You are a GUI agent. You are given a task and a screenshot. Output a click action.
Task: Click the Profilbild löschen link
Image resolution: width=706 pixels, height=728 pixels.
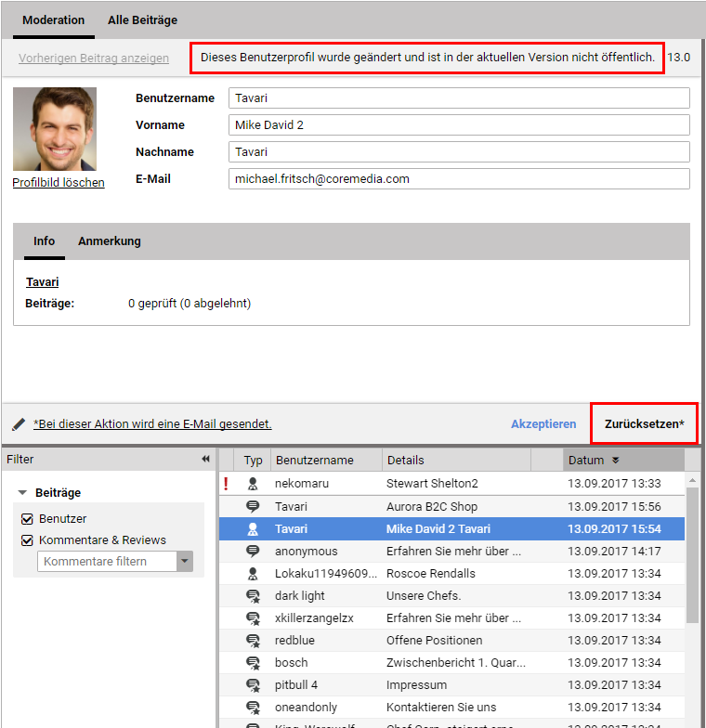click(59, 183)
